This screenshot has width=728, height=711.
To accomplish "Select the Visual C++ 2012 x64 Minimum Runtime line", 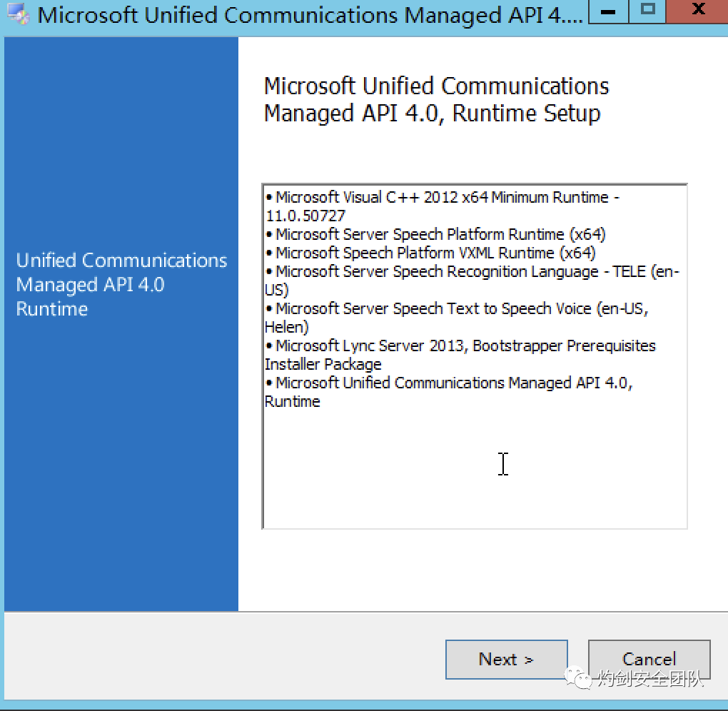I will (442, 206).
